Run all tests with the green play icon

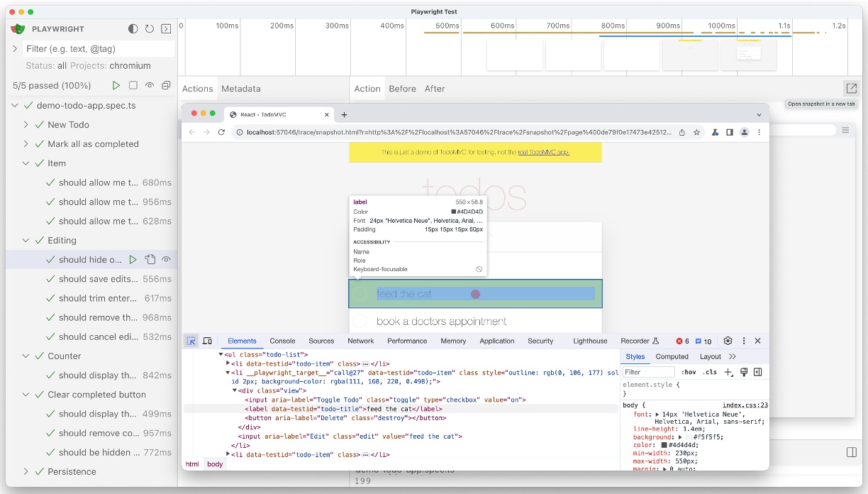click(x=116, y=85)
